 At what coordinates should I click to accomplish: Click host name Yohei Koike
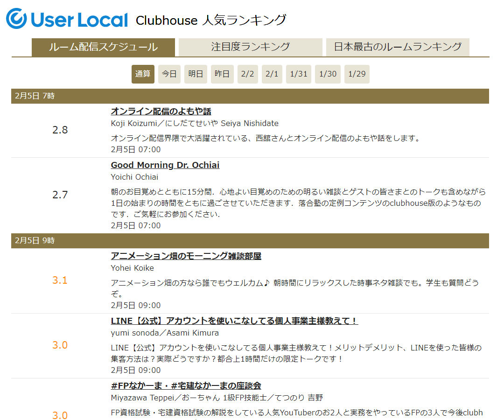tap(133, 268)
